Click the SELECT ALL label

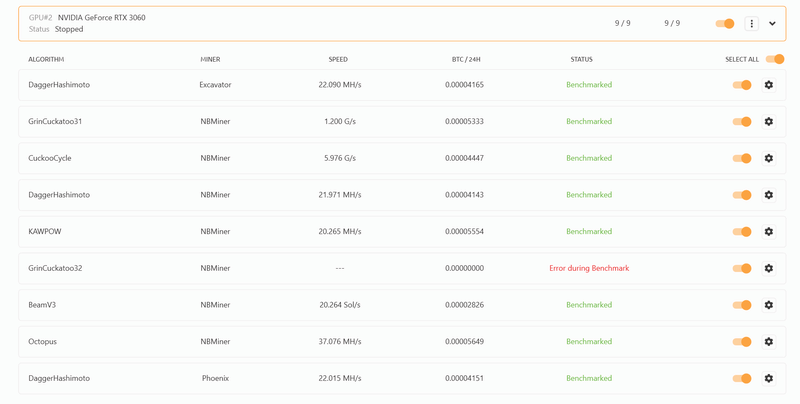point(742,60)
